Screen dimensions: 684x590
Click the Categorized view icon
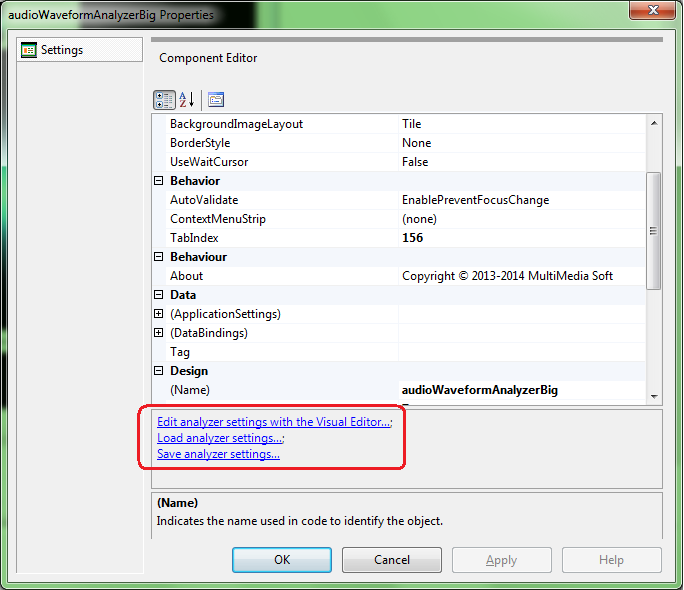[164, 100]
